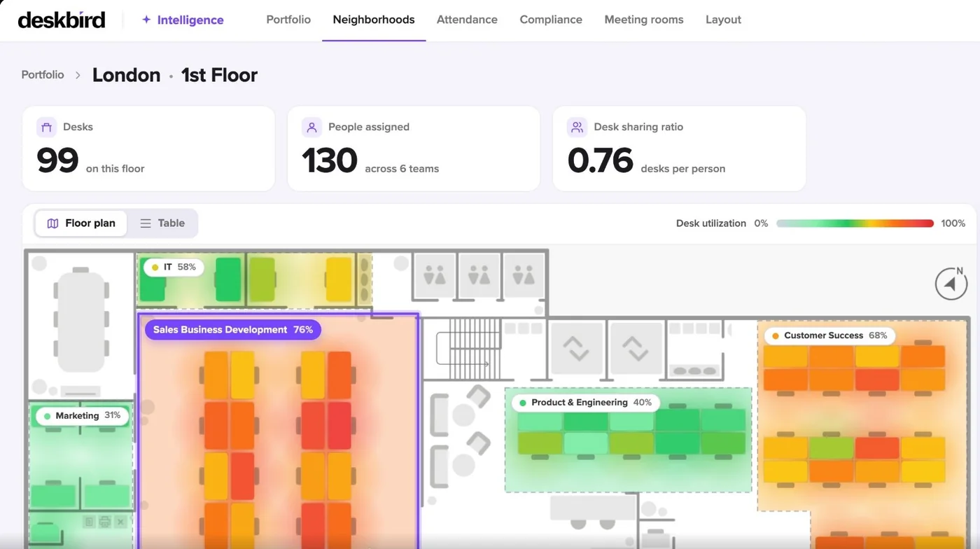980x549 pixels.
Task: Select the IT 58% neighborhood label
Action: (x=174, y=267)
